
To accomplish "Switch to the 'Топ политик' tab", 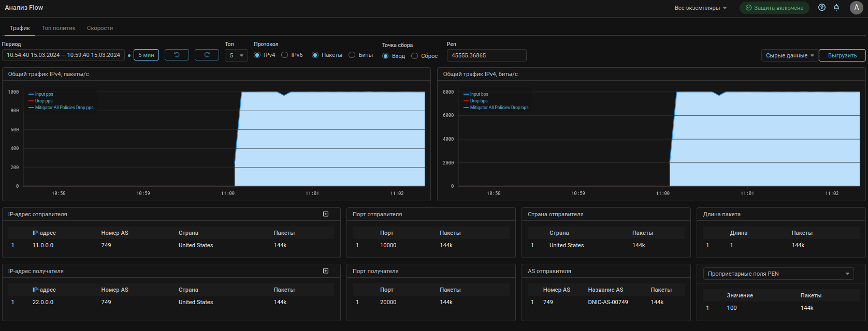I will pos(59,28).
